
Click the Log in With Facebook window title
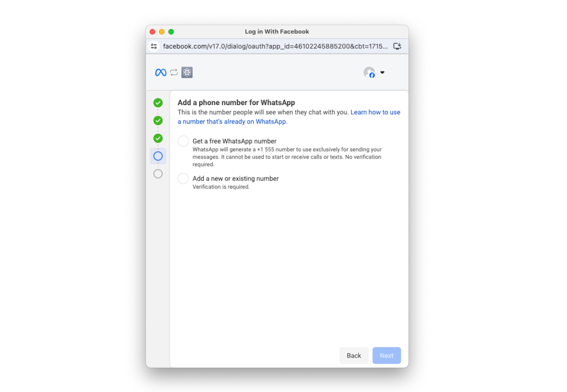[x=277, y=32]
